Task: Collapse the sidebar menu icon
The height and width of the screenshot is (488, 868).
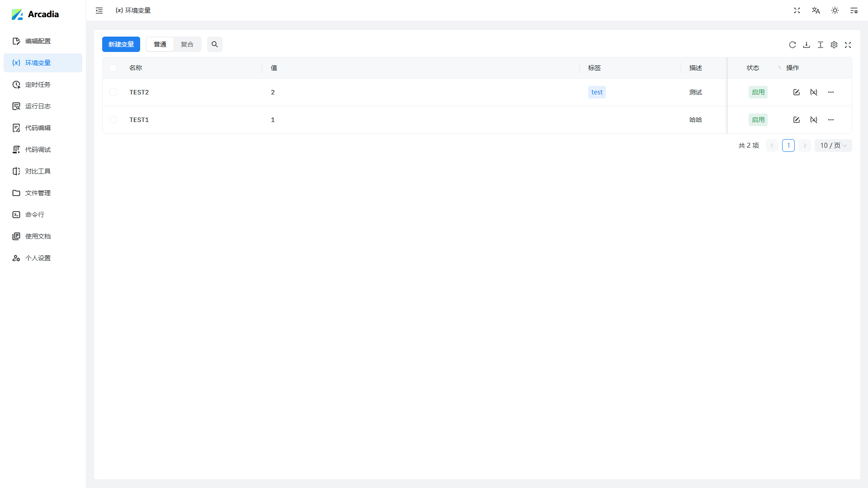Action: 99,10
